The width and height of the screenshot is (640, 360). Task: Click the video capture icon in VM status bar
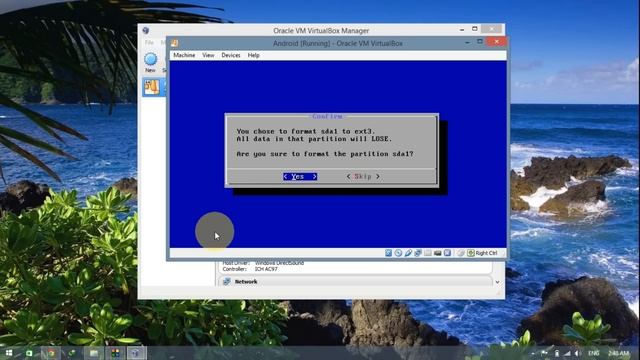tap(438, 253)
